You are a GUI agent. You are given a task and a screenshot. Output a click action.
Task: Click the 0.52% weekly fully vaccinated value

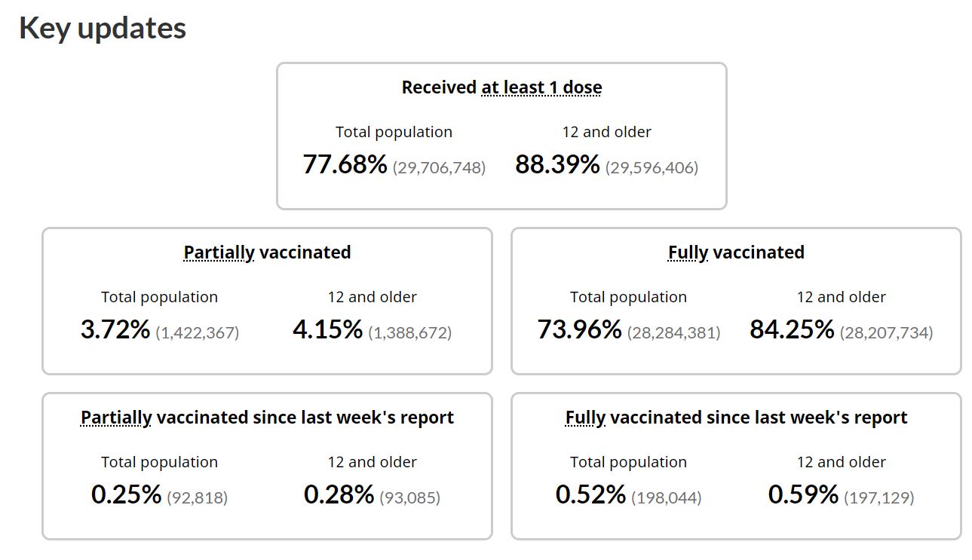coord(590,495)
